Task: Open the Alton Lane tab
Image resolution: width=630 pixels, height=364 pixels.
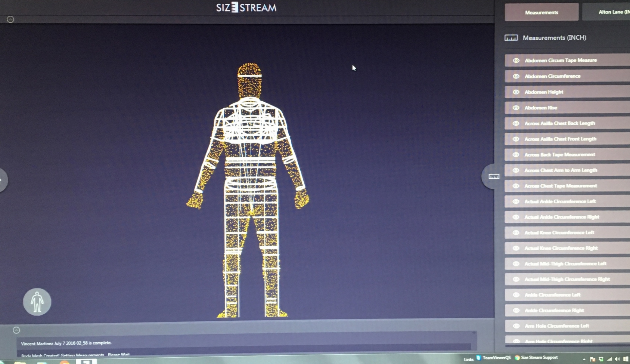Action: pos(613,12)
